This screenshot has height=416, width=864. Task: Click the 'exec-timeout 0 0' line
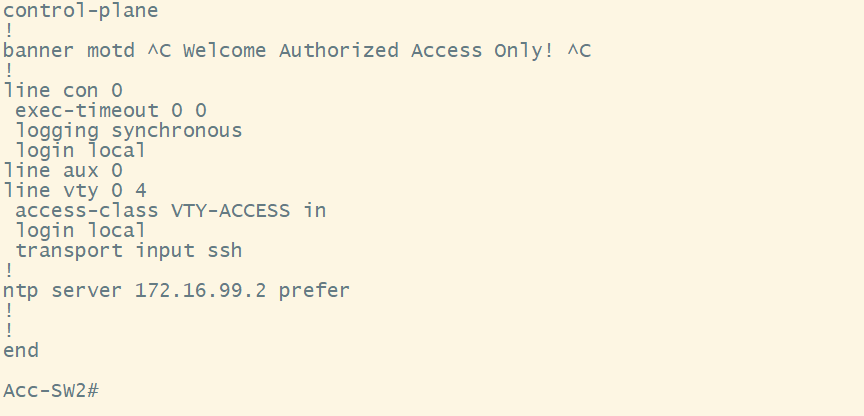pos(110,111)
